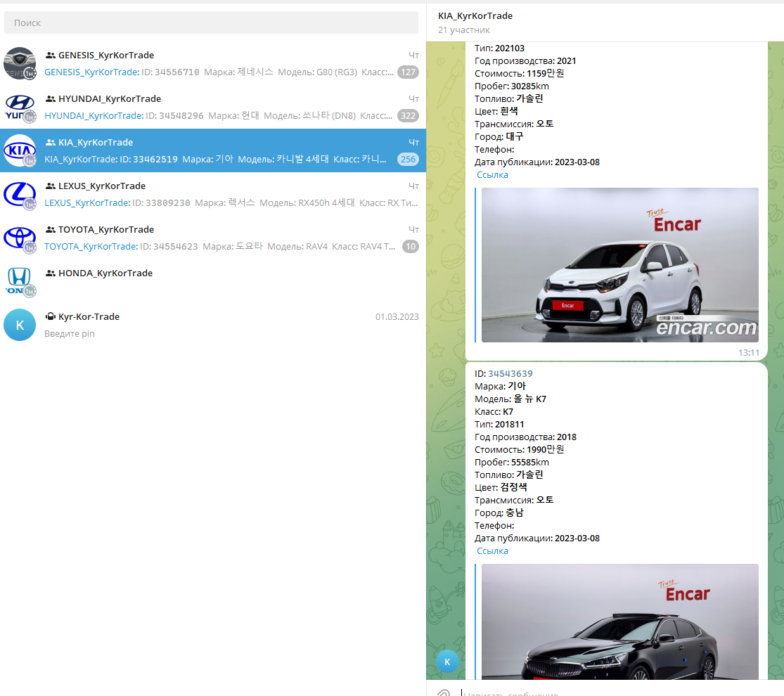
Task: Click the TOYOTA chat preview with ID 34554623
Action: point(220,246)
